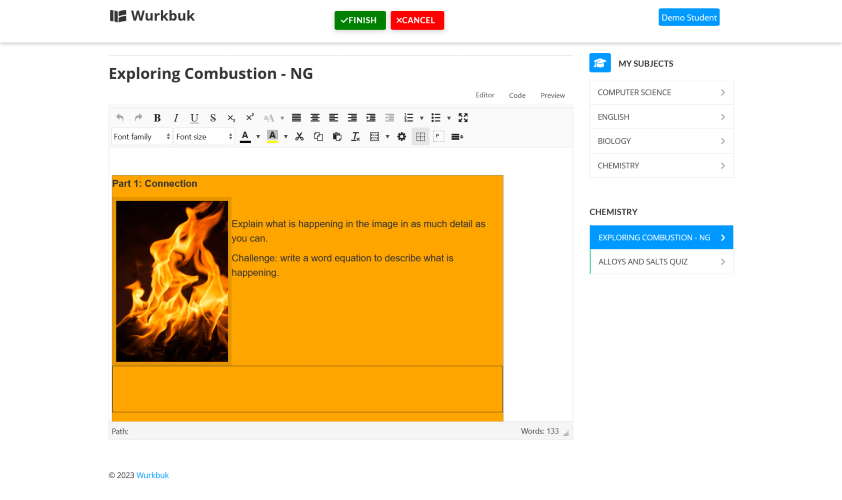Toggle superscript formatting
This screenshot has height=500, width=842.
point(250,118)
